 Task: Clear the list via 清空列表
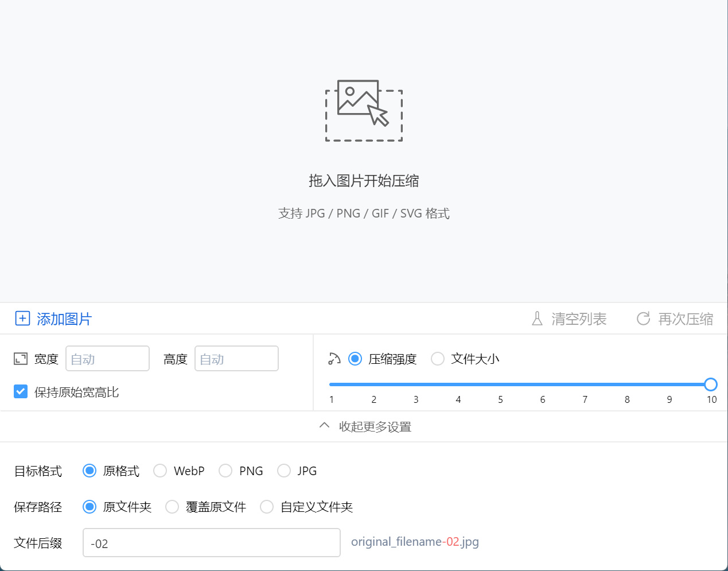579,319
